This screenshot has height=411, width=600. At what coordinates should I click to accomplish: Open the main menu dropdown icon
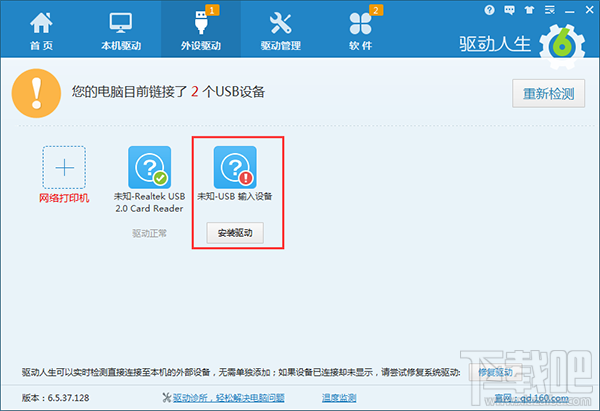pos(549,10)
